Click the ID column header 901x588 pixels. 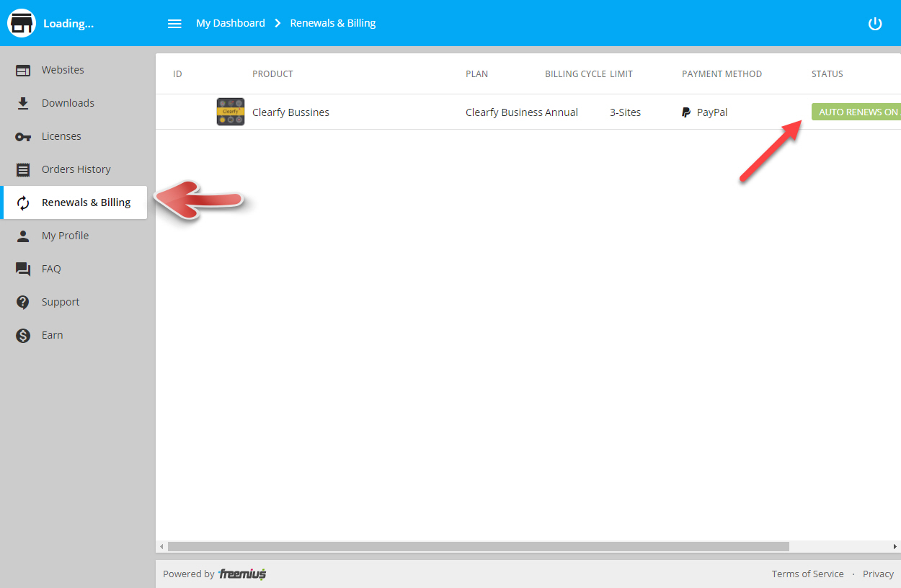point(177,73)
